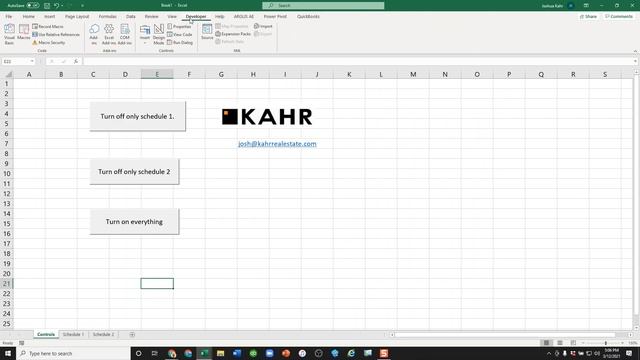This screenshot has width=640, height=360.
Task: Switch to the Insert ribbon tab
Action: point(49,16)
